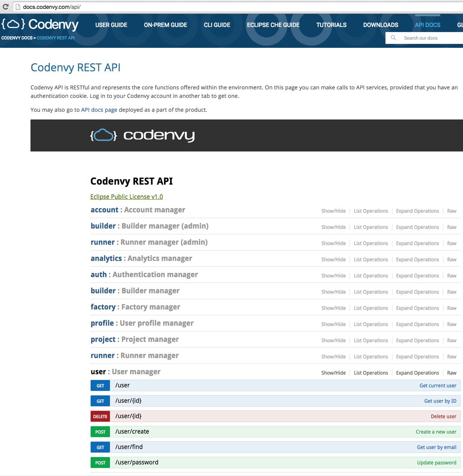The height and width of the screenshot is (476, 463).
Task: Open the DOWNLOADS menu
Action: point(380,25)
